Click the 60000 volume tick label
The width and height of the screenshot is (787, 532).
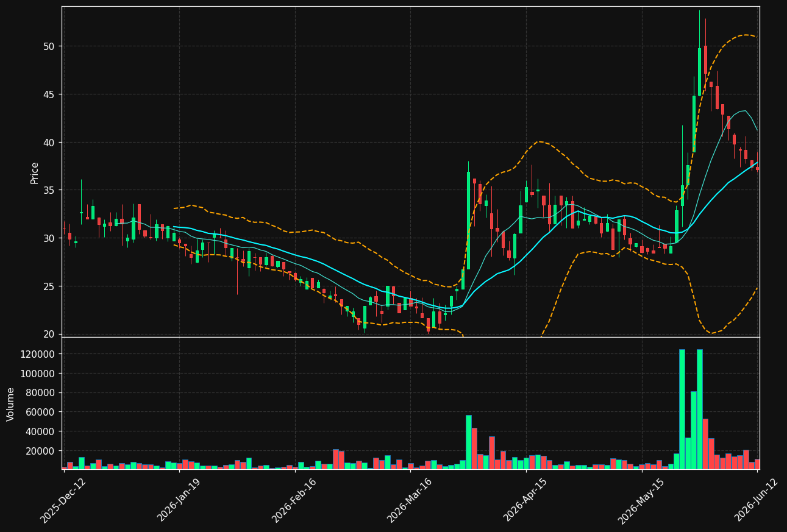(x=40, y=413)
